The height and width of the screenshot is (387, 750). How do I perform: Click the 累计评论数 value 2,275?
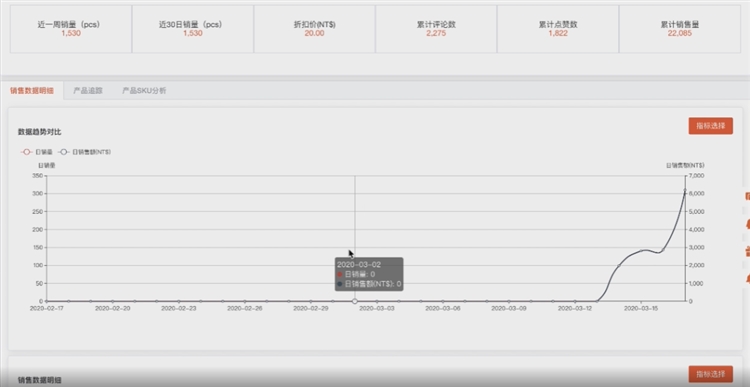pyautogui.click(x=436, y=33)
